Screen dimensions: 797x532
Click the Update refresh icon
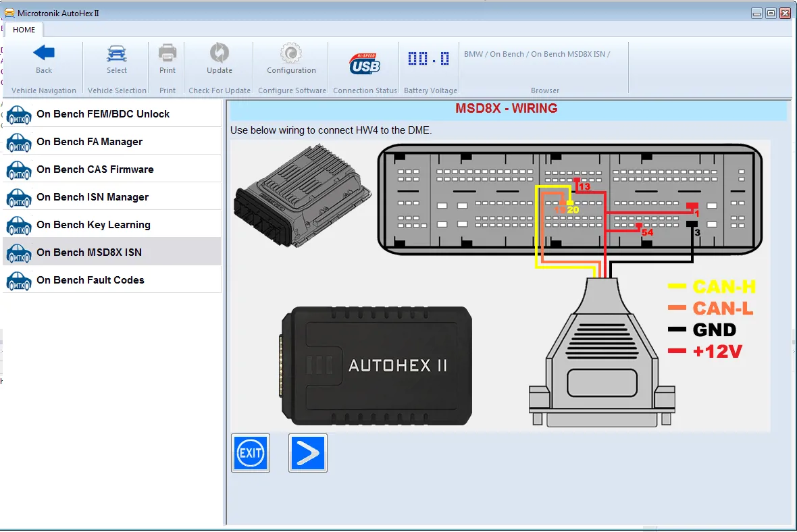click(220, 53)
